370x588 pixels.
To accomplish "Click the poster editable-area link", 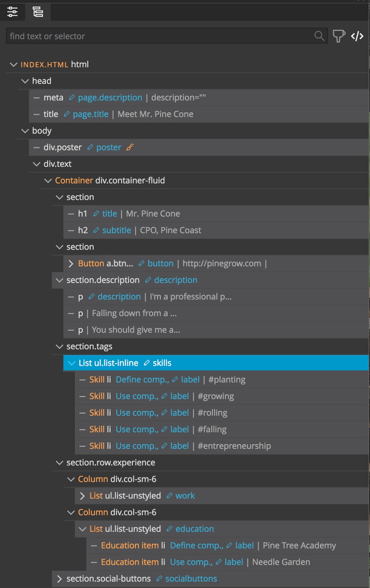I will pyautogui.click(x=109, y=147).
